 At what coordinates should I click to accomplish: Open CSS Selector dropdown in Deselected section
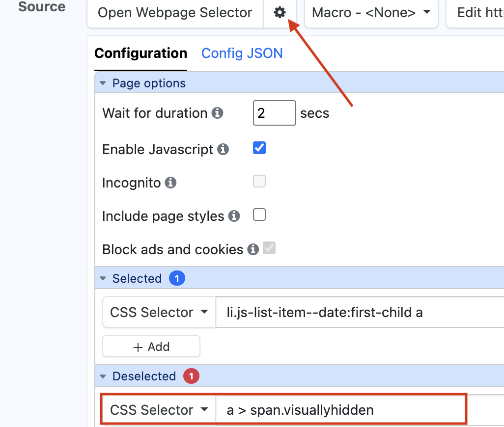[x=159, y=410]
